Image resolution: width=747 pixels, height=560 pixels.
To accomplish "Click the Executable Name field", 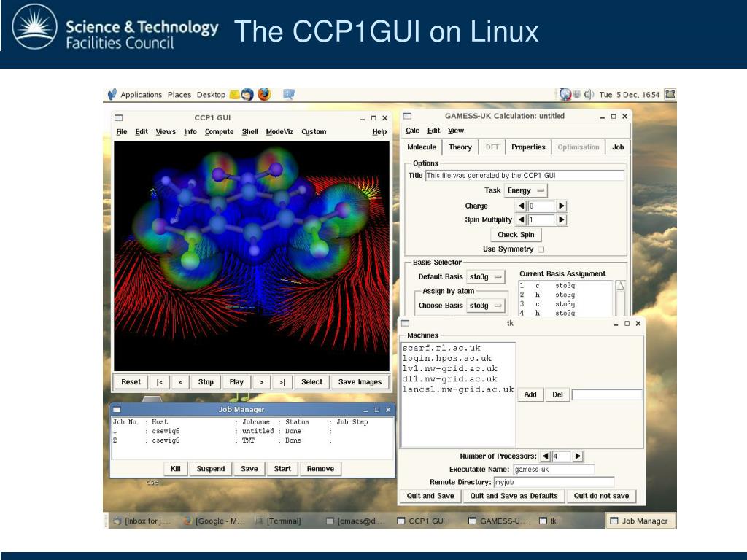I will coord(554,470).
